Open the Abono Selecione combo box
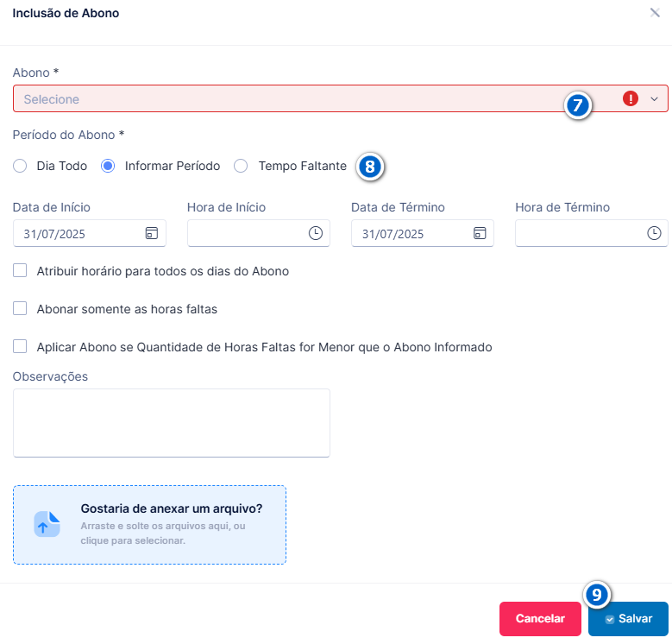Image resolution: width=672 pixels, height=644 pixels. [340, 98]
